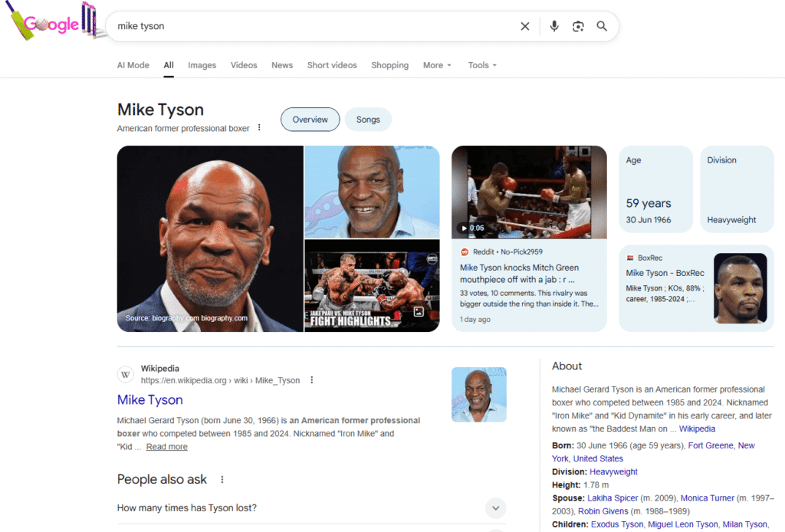This screenshot has height=532, width=785.
Task: Start a voice search with the microphone icon
Action: click(x=554, y=25)
